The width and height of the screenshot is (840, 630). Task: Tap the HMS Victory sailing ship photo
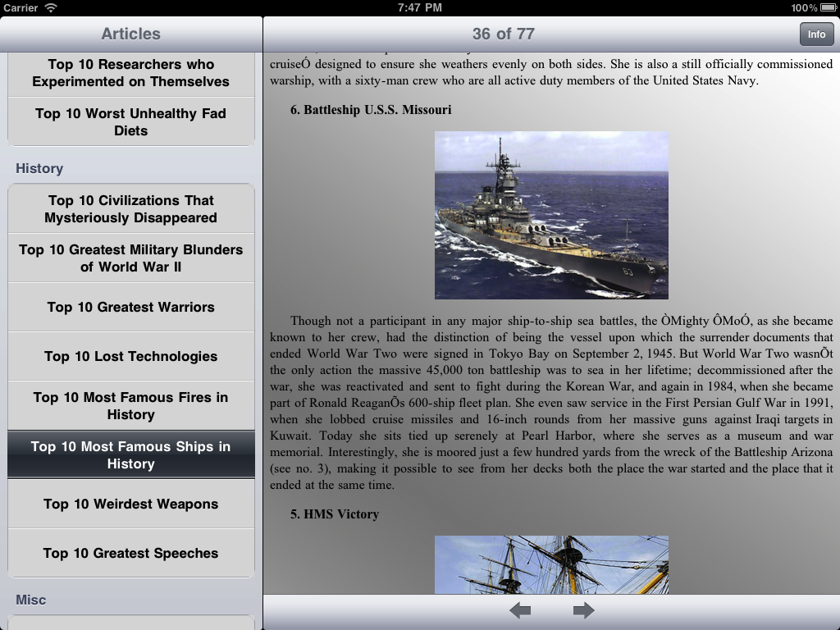[x=551, y=564]
